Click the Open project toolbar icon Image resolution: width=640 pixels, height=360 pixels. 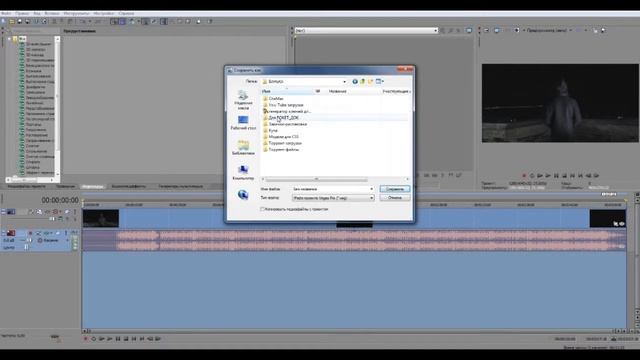[12, 21]
